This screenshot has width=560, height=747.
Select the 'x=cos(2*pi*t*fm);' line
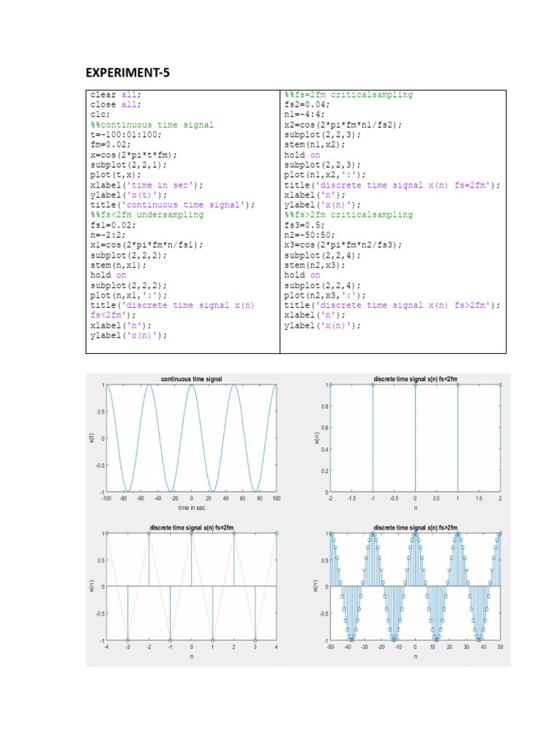(x=134, y=155)
